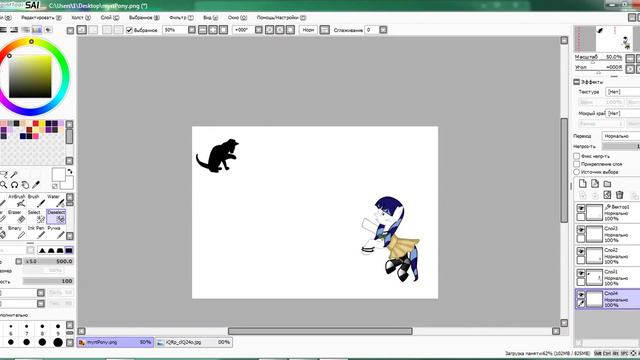Hide the Слой3 layer
Viewport: 640px width, 360px height.
tap(581, 230)
